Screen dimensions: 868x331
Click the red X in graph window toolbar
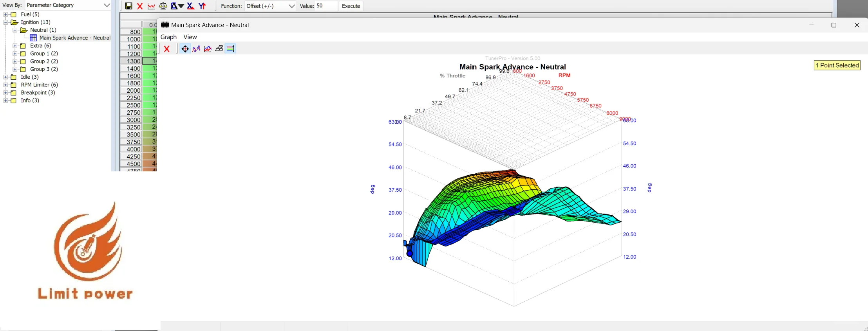point(167,49)
